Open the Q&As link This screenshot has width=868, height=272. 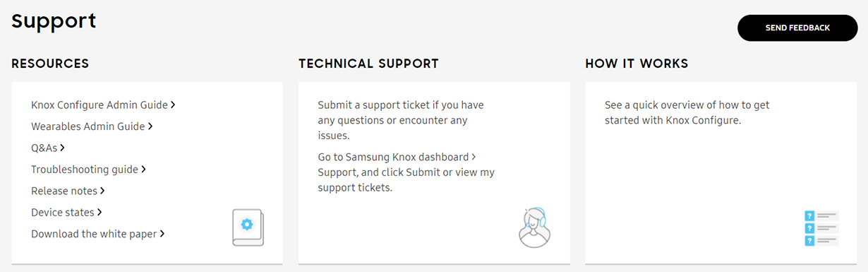pyautogui.click(x=48, y=148)
